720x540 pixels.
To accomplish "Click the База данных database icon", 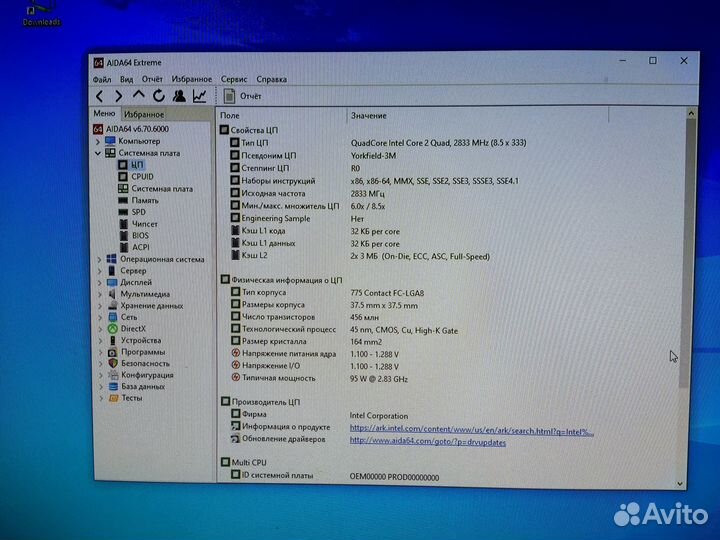I will pyautogui.click(x=113, y=387).
